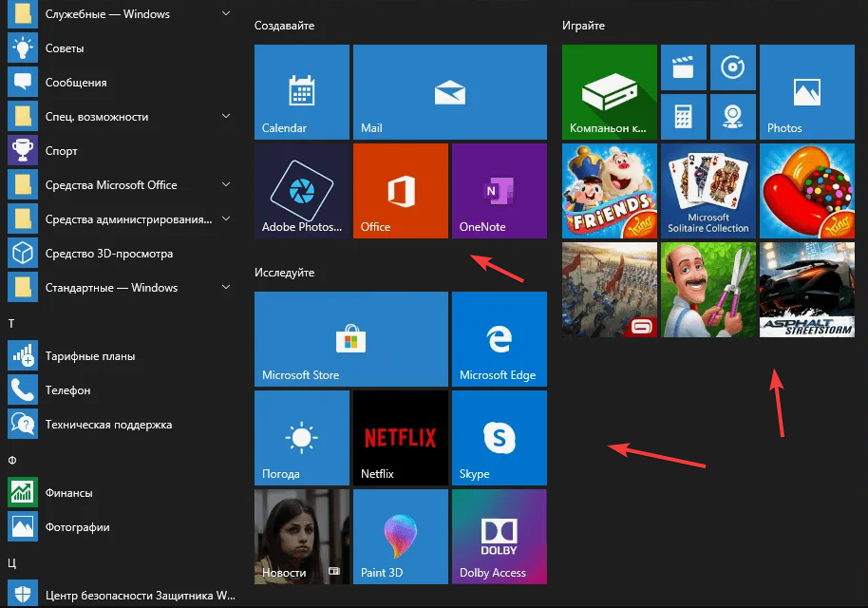The height and width of the screenshot is (608, 868).
Task: Open the small Calculator tile
Action: pos(684,117)
